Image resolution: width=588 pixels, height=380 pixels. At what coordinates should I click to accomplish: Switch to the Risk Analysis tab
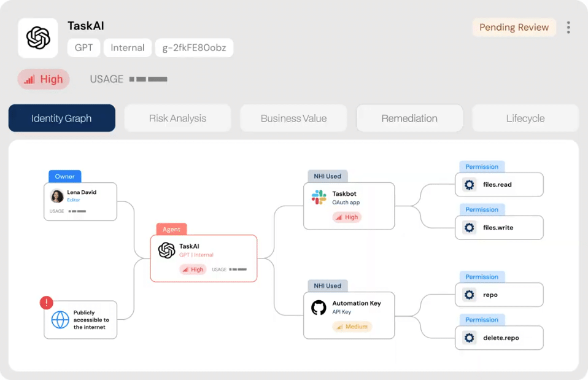click(x=177, y=118)
